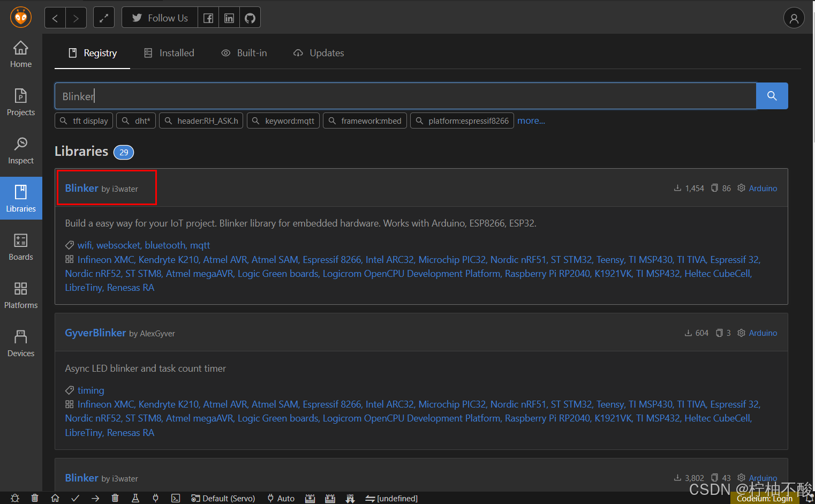Click the 'bluetooth,' keyword tag
Image resolution: width=815 pixels, height=504 pixels.
click(166, 245)
